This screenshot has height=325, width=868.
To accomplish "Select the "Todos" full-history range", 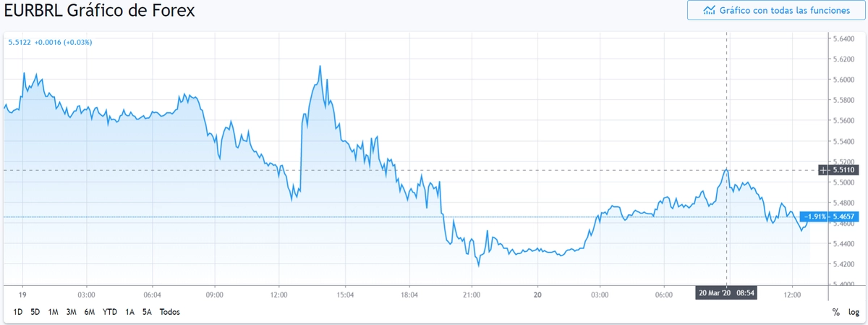I will tap(169, 312).
